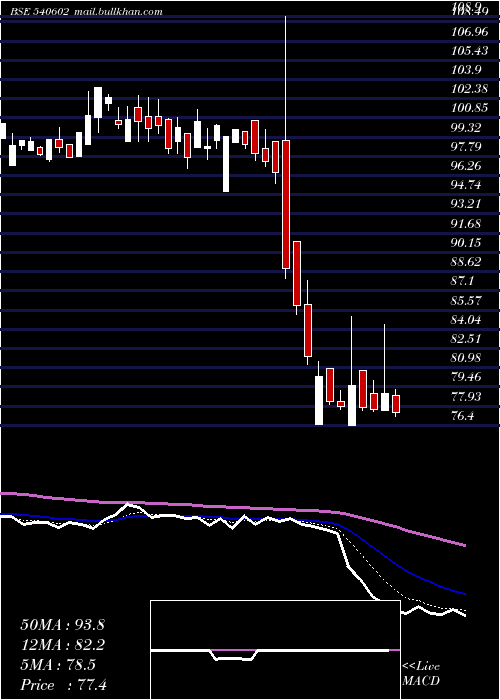Click the '50MA : 93.8' reading

click(62, 625)
